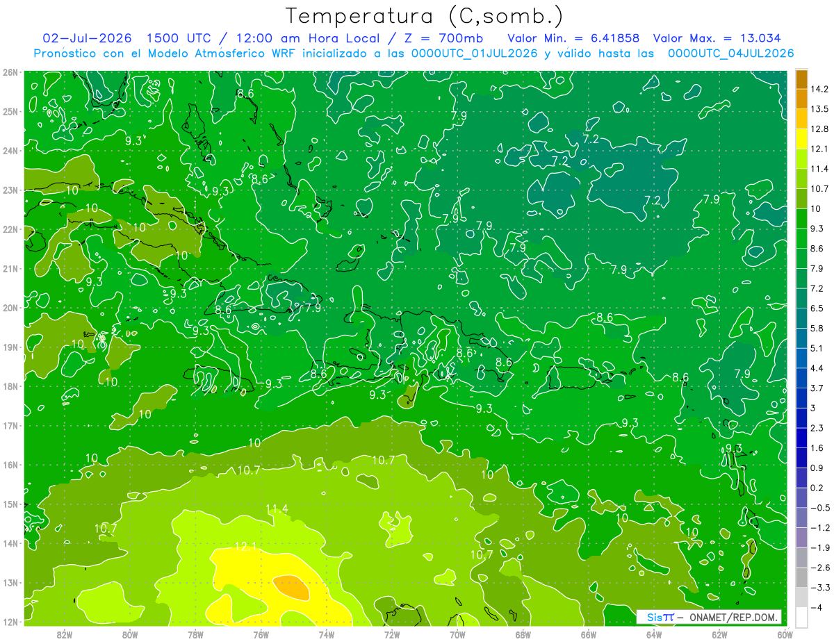Click colorbar label "0.9"

pos(817,468)
